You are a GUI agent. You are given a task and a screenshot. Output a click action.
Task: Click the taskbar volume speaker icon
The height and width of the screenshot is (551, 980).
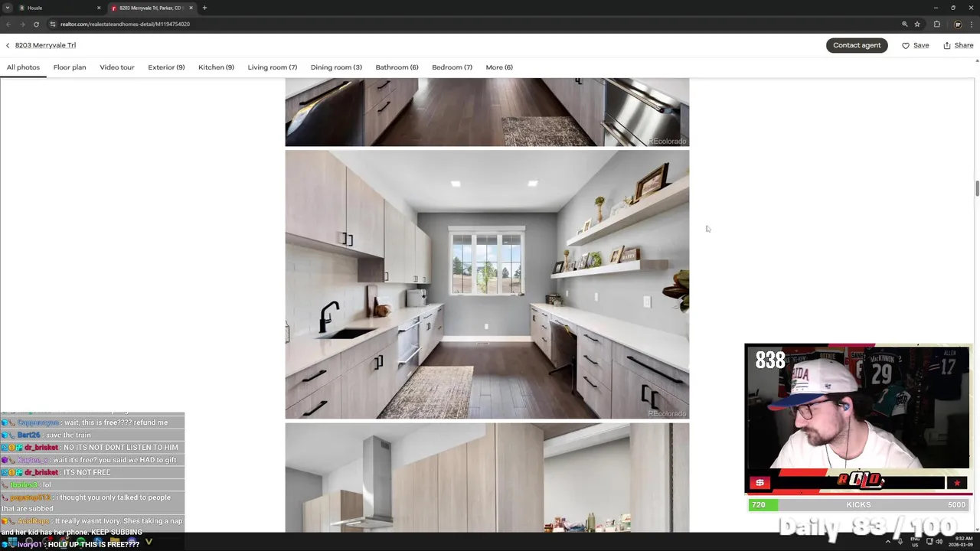point(939,541)
